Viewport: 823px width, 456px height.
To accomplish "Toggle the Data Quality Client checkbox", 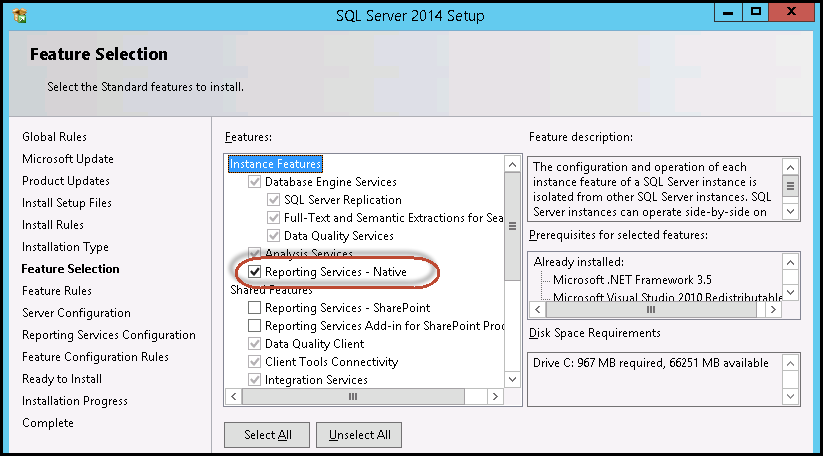I will 255,344.
